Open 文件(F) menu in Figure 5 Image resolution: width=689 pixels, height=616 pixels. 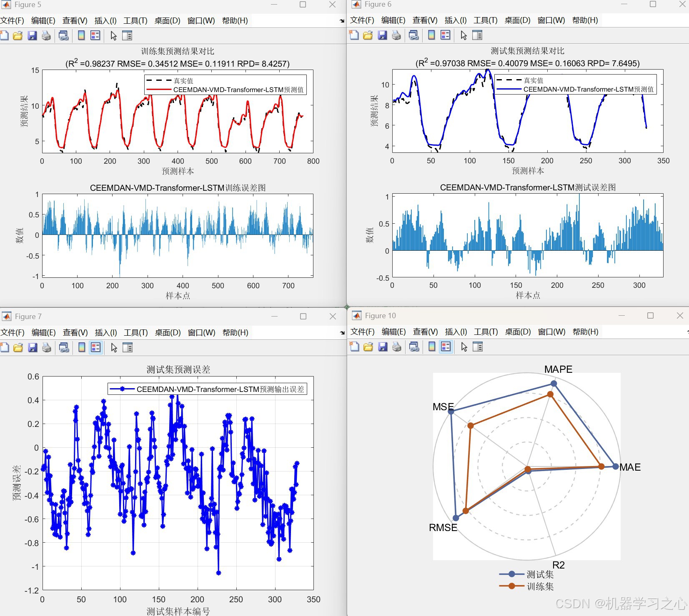click(12, 20)
